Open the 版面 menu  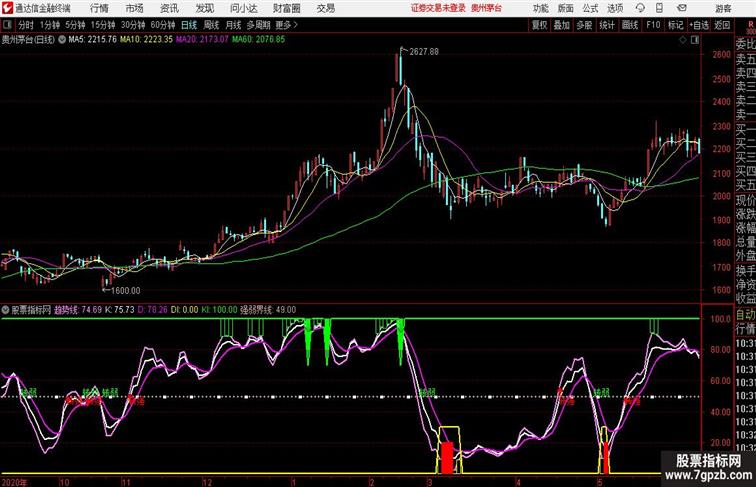tap(566, 8)
